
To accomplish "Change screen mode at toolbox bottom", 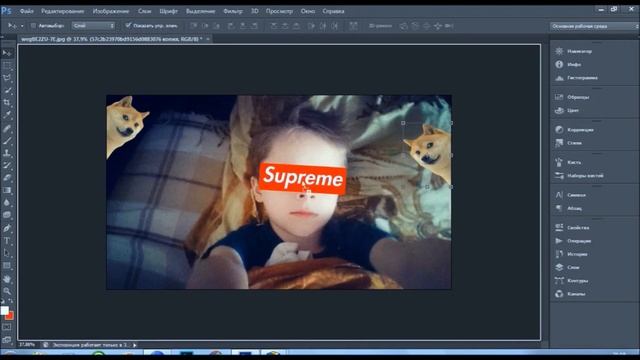I will pyautogui.click(x=7, y=339).
